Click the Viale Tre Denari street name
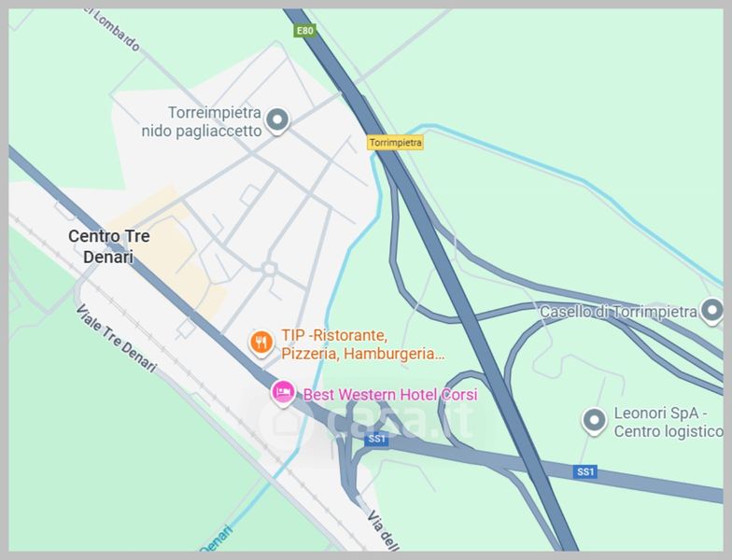732x560 pixels. [116, 338]
